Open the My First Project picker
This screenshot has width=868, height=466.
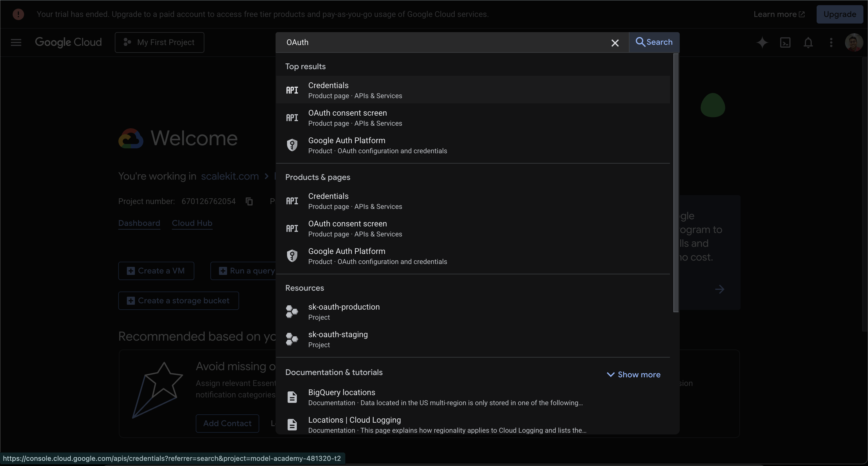[x=159, y=42]
